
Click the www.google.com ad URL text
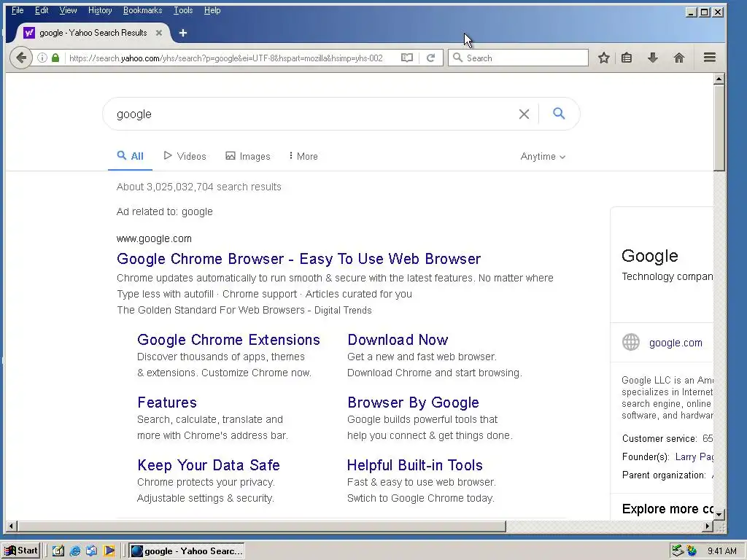tap(154, 238)
